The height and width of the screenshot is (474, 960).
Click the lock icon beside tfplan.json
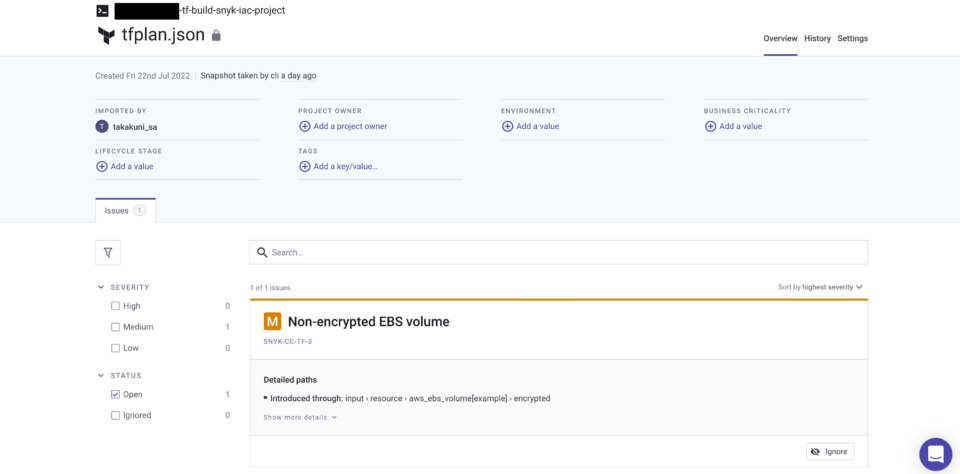(x=216, y=36)
